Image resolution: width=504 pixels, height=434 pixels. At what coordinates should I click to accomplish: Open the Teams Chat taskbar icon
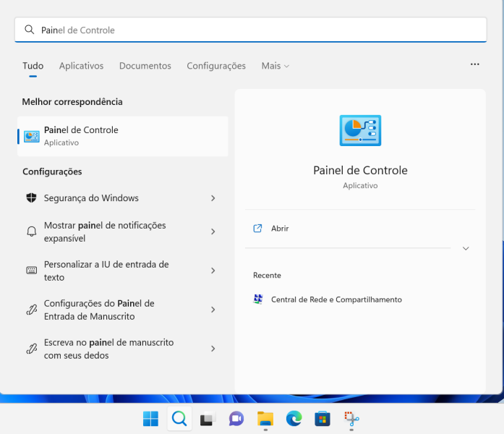pyautogui.click(x=236, y=418)
